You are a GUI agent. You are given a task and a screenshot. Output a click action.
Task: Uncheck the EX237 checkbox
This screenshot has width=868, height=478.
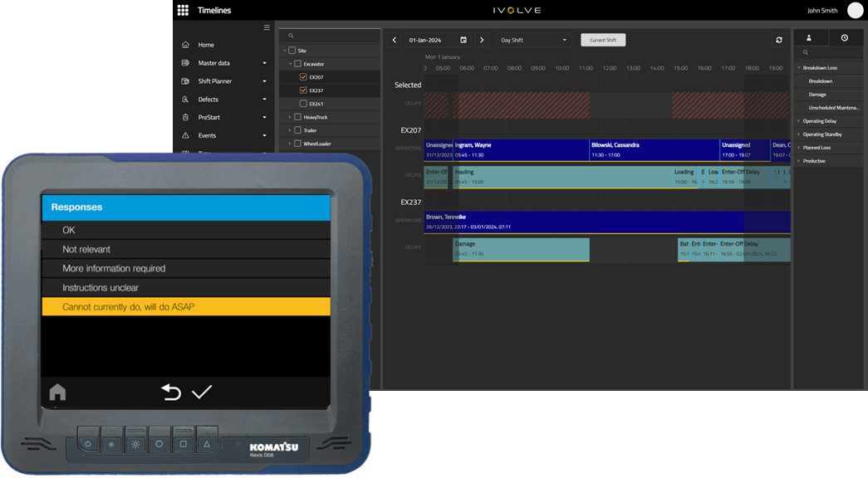303,90
